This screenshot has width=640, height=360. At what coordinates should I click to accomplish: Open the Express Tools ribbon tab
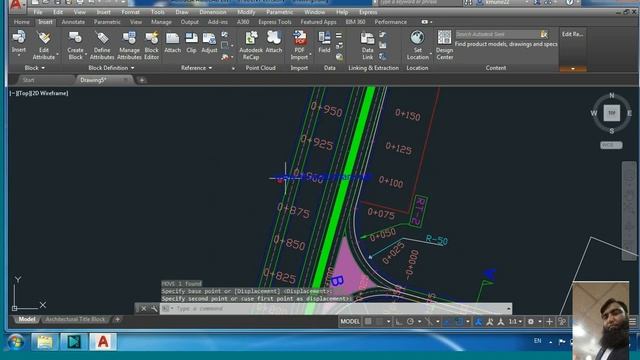point(275,22)
